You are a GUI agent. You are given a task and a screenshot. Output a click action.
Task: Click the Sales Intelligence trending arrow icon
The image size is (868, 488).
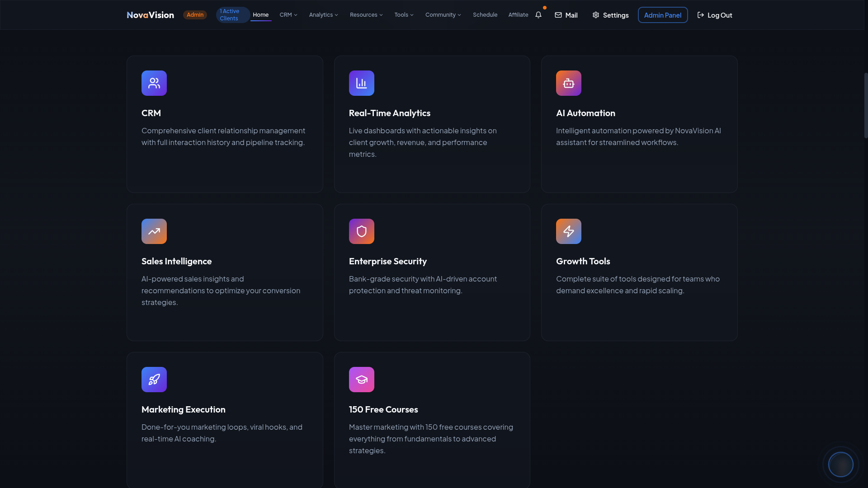tap(154, 231)
